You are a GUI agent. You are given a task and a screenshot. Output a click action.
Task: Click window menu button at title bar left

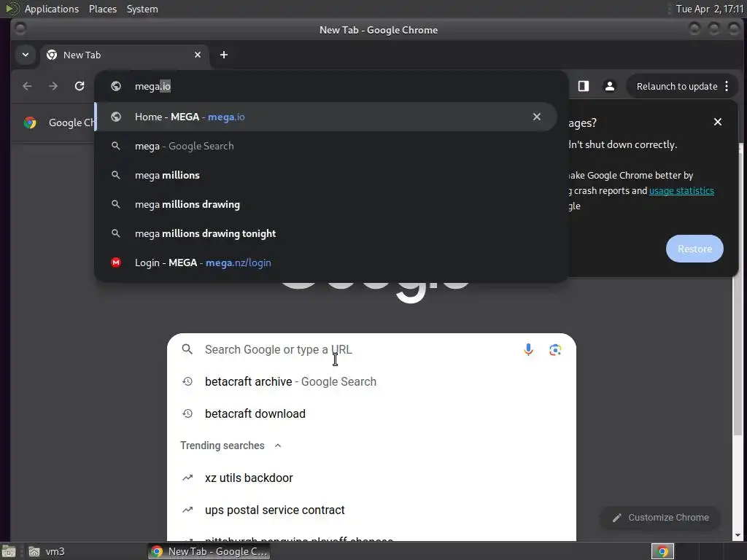[x=20, y=29]
